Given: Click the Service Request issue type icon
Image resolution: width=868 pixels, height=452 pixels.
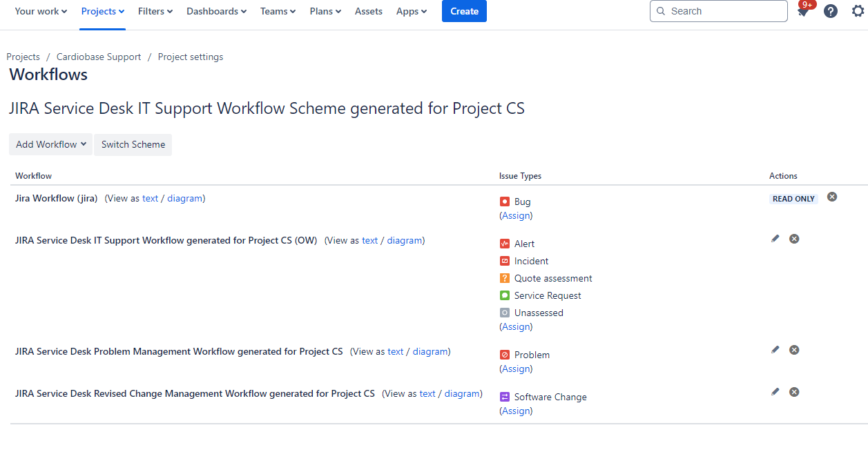Looking at the screenshot, I should (x=505, y=295).
